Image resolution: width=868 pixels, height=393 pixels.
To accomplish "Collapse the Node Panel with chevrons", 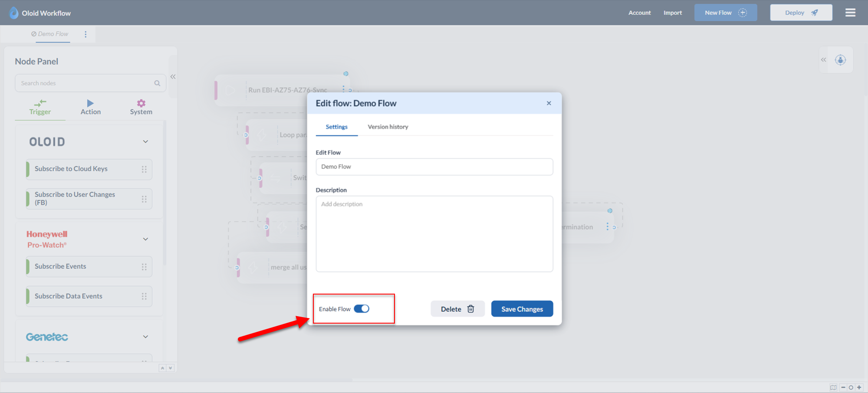I will pos(173,77).
